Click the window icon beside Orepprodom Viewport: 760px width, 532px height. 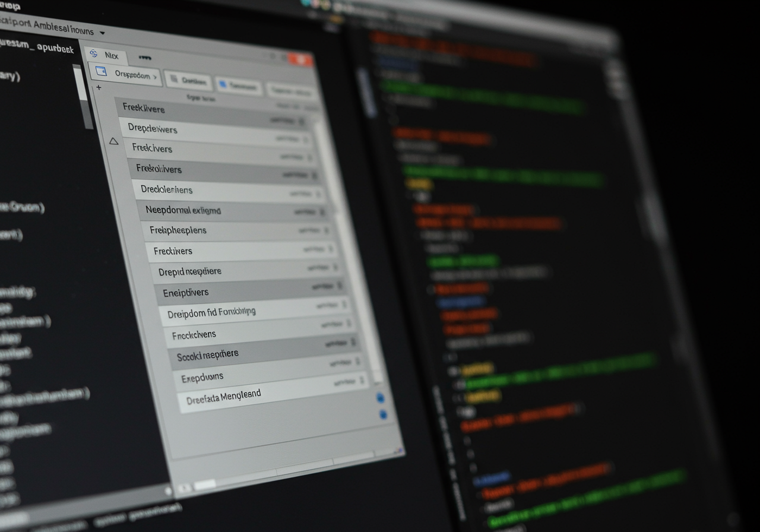[x=101, y=72]
